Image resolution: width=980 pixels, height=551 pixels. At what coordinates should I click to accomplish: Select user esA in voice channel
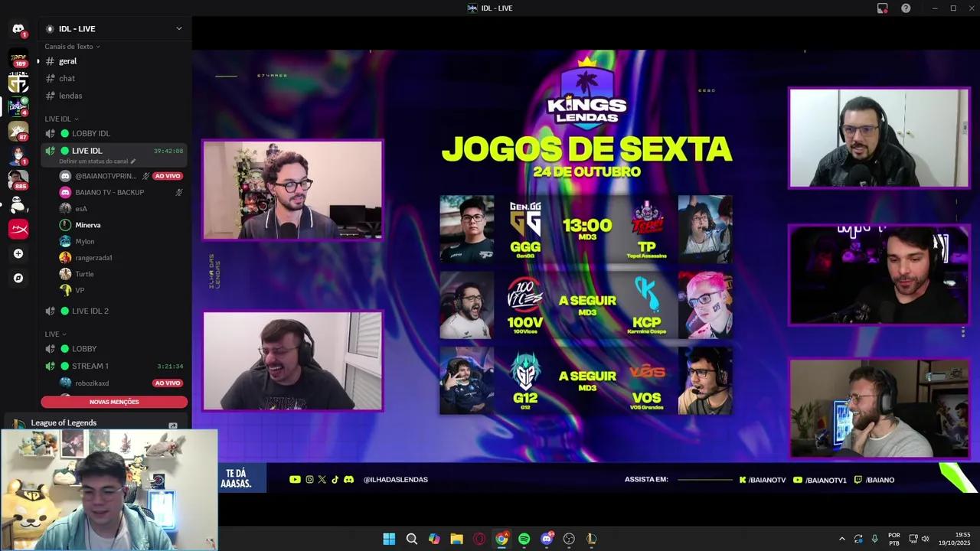coord(121,208)
